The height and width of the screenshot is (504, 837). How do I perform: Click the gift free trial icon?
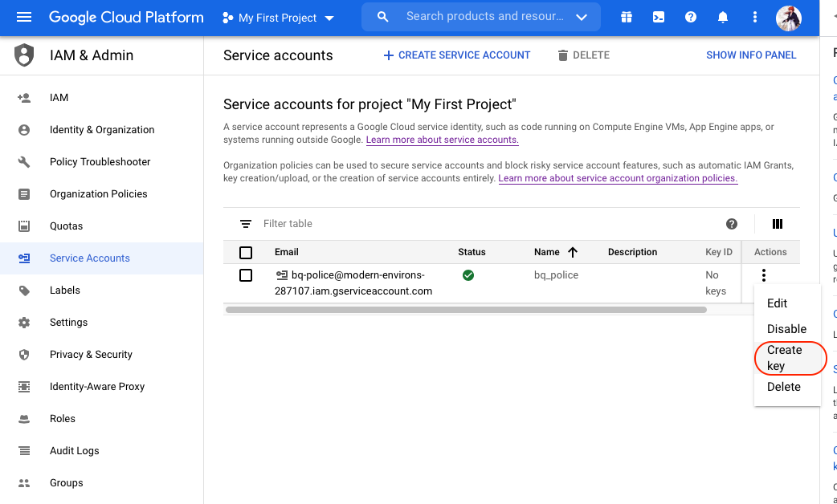(x=627, y=17)
